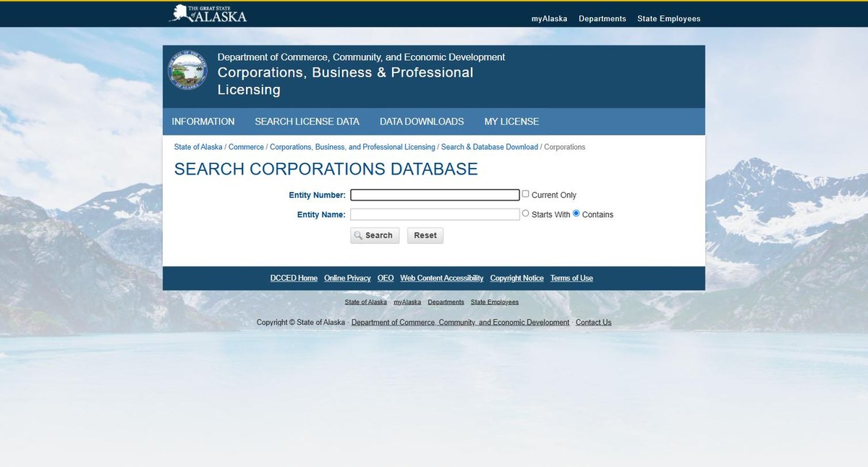Enable the Current Only checkbox
The width and height of the screenshot is (868, 467).
pyautogui.click(x=526, y=194)
